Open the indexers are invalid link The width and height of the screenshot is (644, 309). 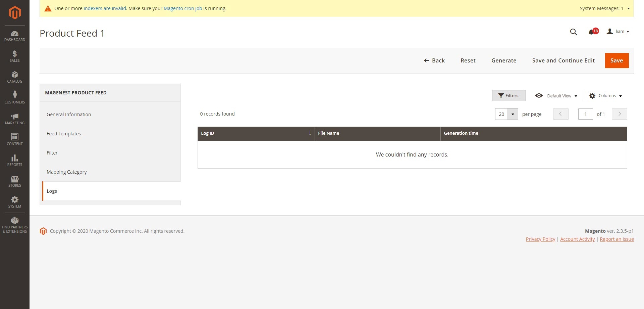click(105, 8)
